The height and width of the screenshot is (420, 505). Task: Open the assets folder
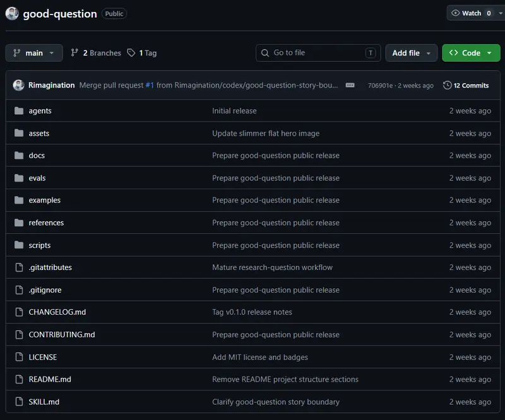pyautogui.click(x=39, y=133)
